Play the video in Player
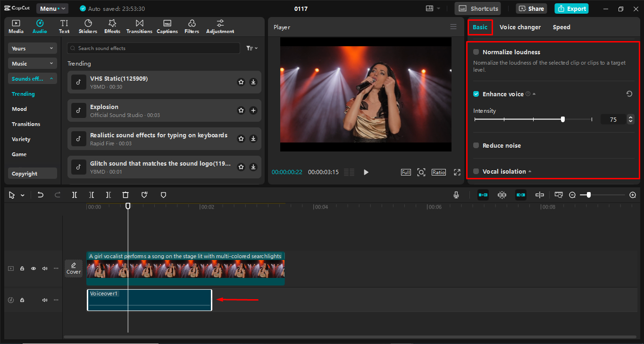The image size is (644, 344). click(366, 172)
